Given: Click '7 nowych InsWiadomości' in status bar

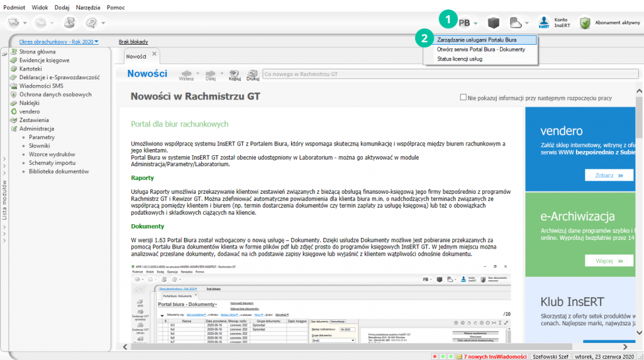Looking at the screenshot, I should tap(495, 357).
